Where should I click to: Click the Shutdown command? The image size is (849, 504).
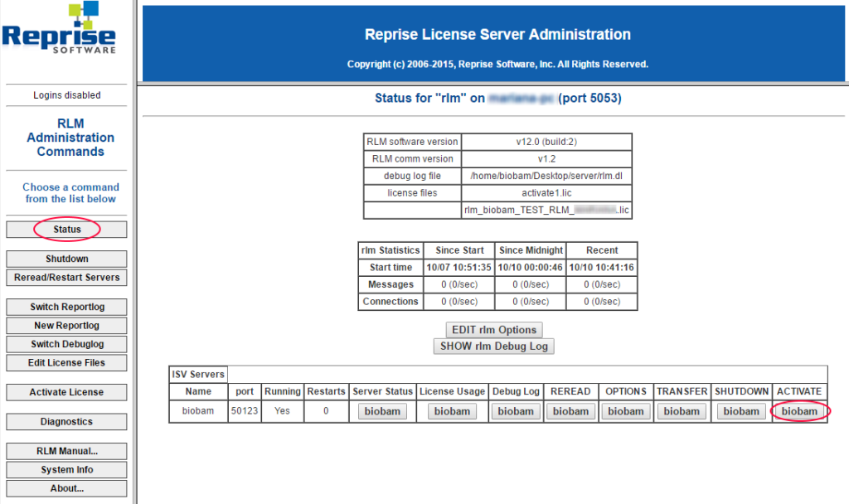click(65, 259)
